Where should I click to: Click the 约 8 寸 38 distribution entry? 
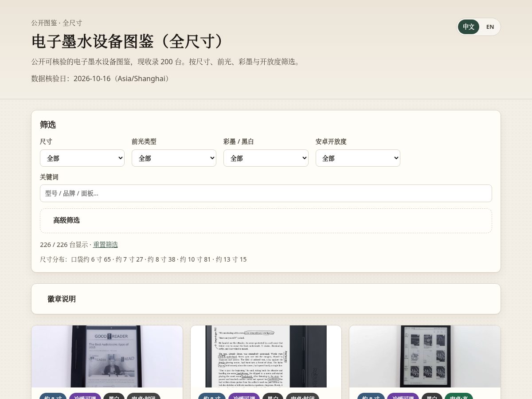[161, 259]
